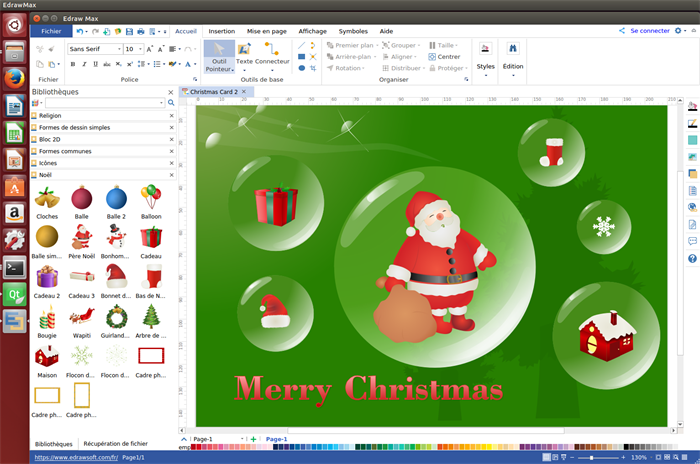Pick the black swatch in color palette bar
This screenshot has height=464, width=700.
point(626,447)
